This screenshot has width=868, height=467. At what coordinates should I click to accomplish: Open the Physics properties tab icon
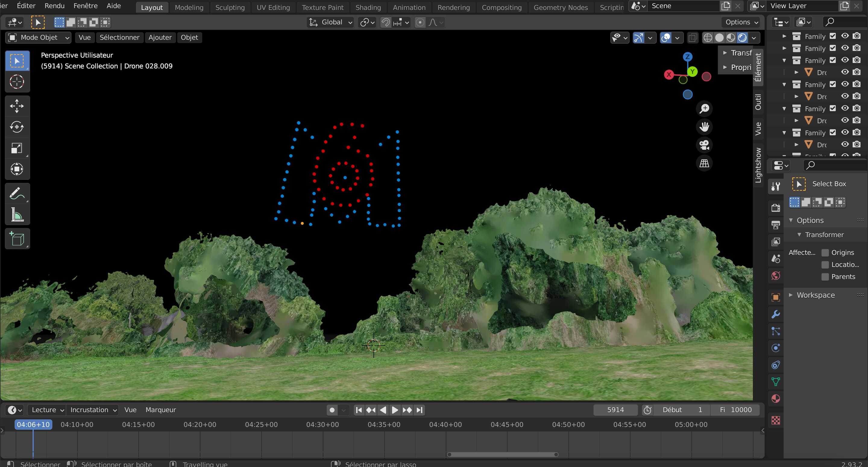click(776, 348)
